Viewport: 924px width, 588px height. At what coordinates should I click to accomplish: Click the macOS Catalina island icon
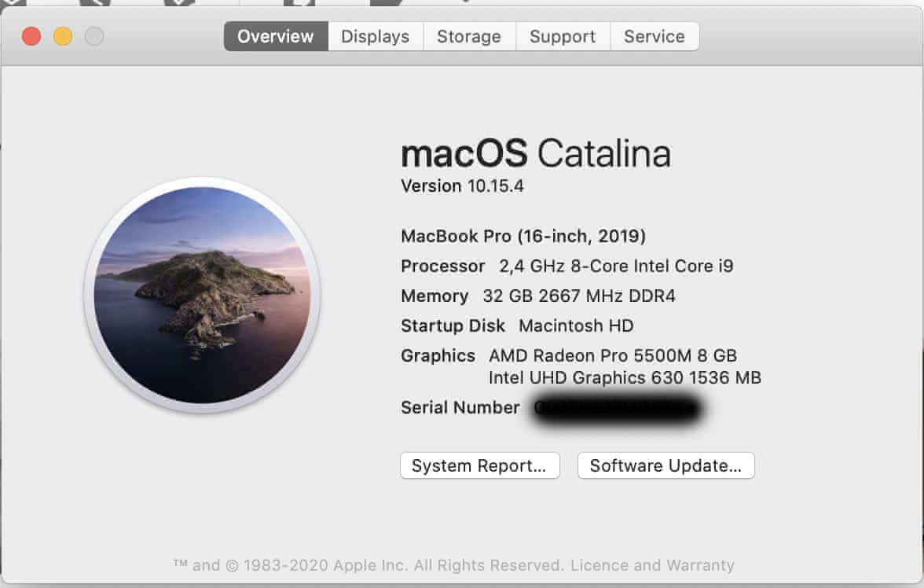202,295
